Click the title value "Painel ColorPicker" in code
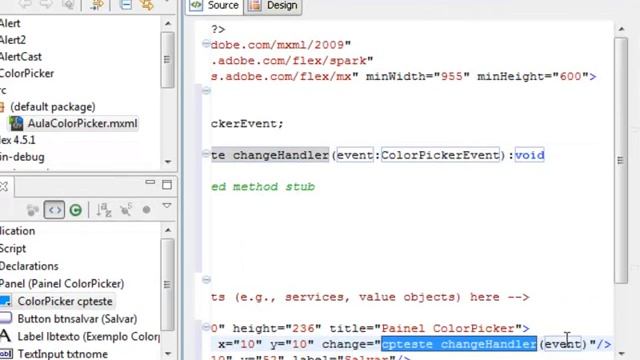 [447, 328]
